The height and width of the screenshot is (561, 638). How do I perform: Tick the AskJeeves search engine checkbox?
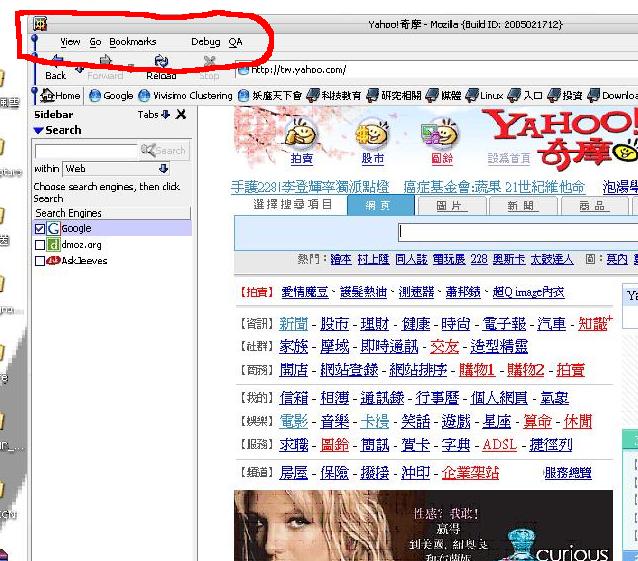pos(40,261)
